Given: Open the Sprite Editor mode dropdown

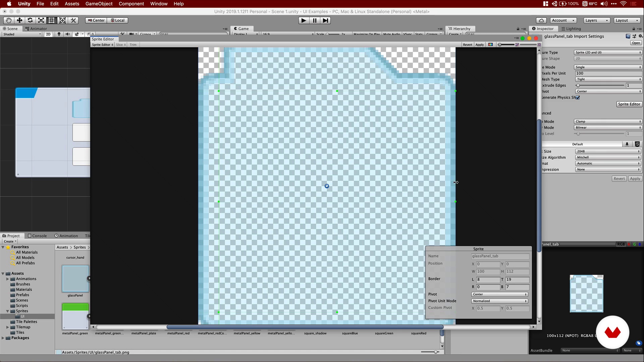Looking at the screenshot, I should tap(103, 45).
